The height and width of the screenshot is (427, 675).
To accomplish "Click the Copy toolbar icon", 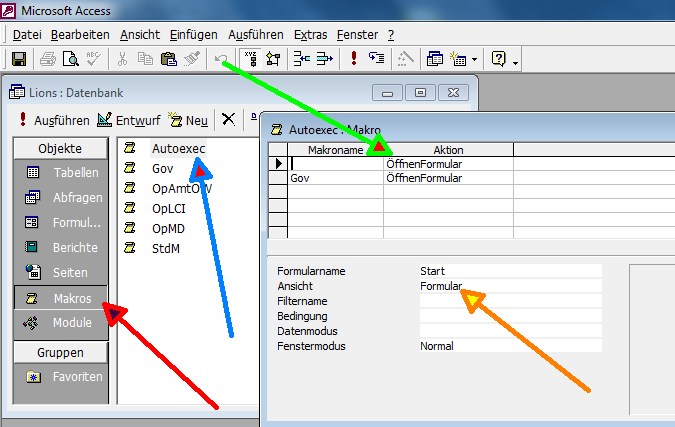I will point(146,59).
